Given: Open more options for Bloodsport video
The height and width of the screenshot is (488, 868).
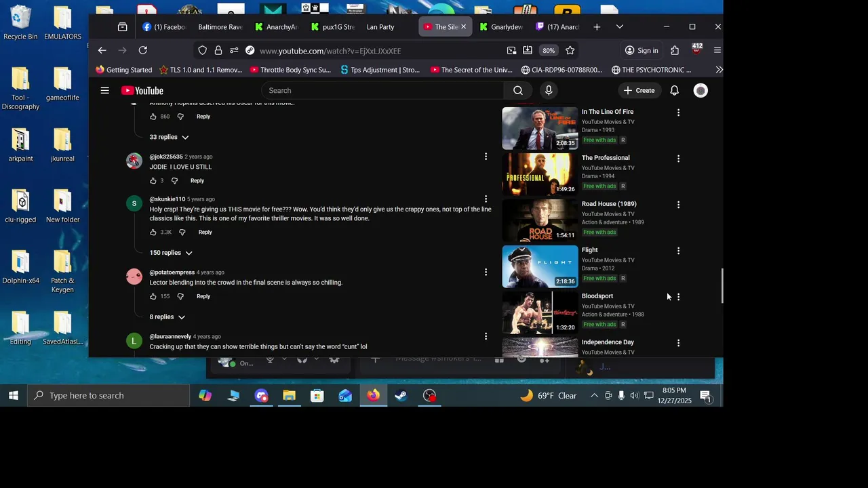Looking at the screenshot, I should pos(678,297).
